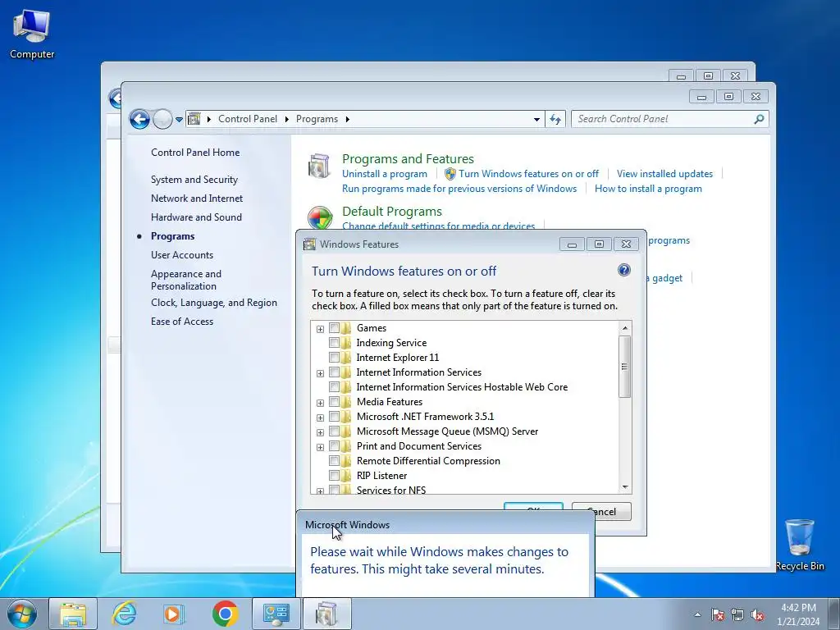The width and height of the screenshot is (840, 630).
Task: Click the muted volume tray icon
Action: [x=757, y=614]
